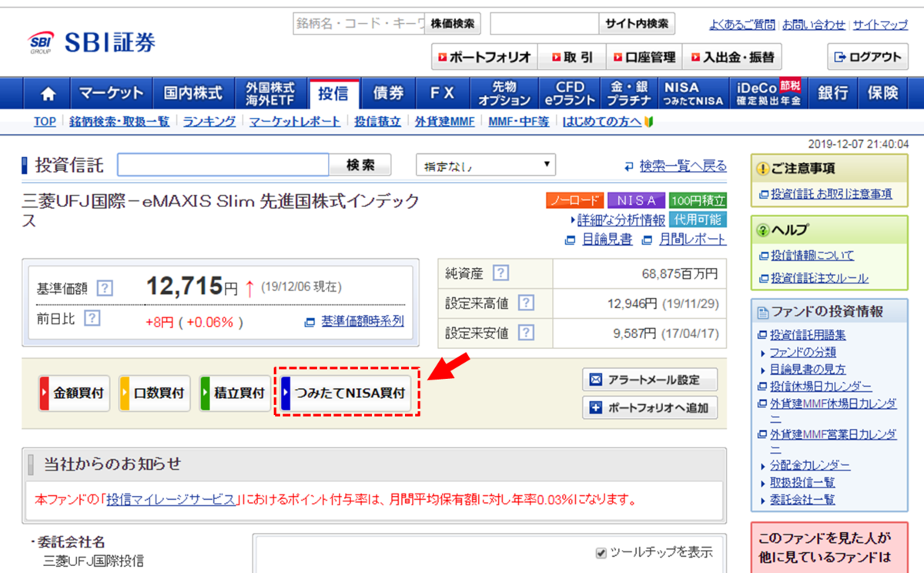The image size is (924, 573).
Task: Focus the site search input field
Action: (x=544, y=24)
